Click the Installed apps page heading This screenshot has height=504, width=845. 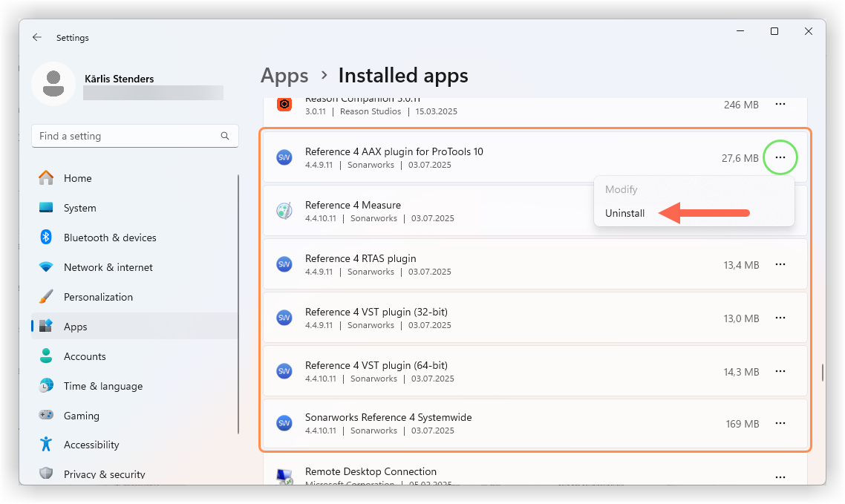tap(403, 76)
